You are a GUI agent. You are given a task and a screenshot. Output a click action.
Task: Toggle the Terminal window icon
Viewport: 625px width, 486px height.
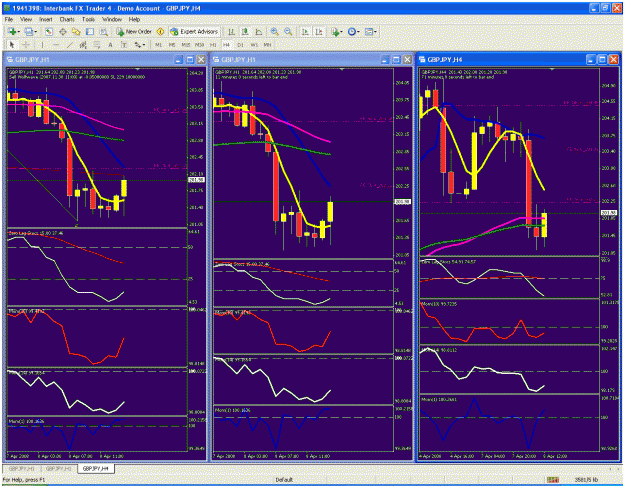tap(90, 31)
